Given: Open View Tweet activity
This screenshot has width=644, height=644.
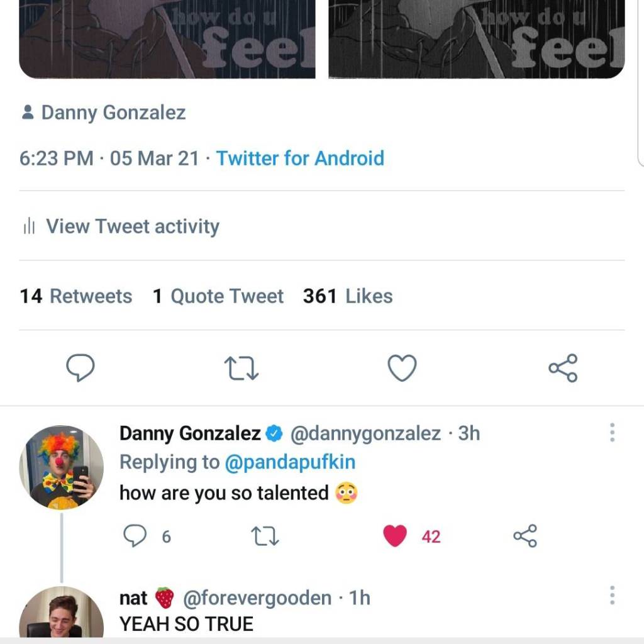Looking at the screenshot, I should click(132, 226).
